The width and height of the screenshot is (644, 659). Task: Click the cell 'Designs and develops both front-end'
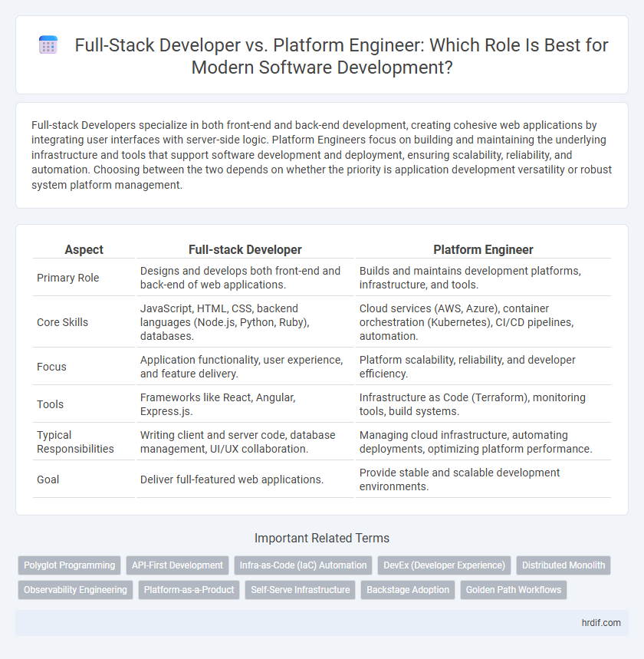[245, 278]
